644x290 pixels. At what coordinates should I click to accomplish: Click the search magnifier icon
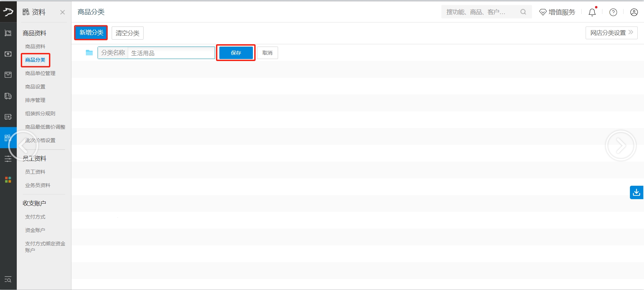pos(523,12)
